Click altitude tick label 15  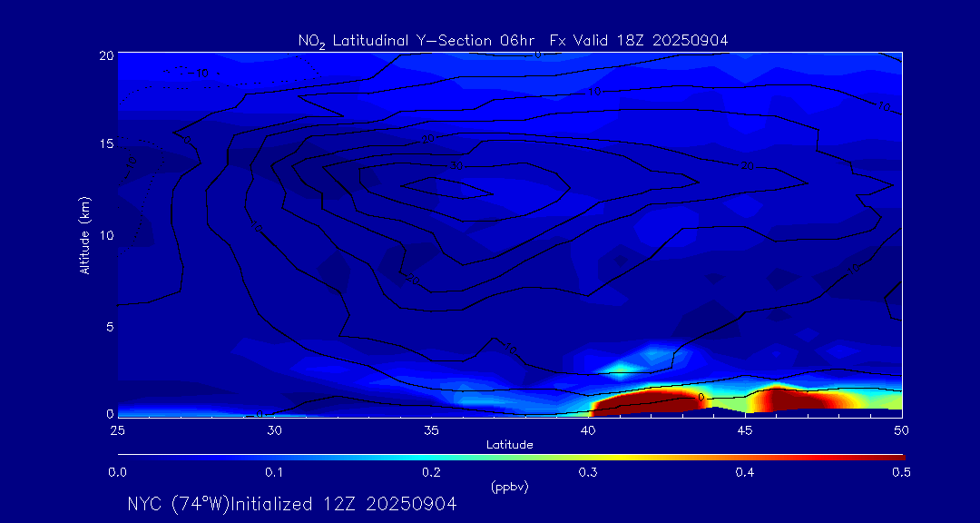click(x=106, y=143)
